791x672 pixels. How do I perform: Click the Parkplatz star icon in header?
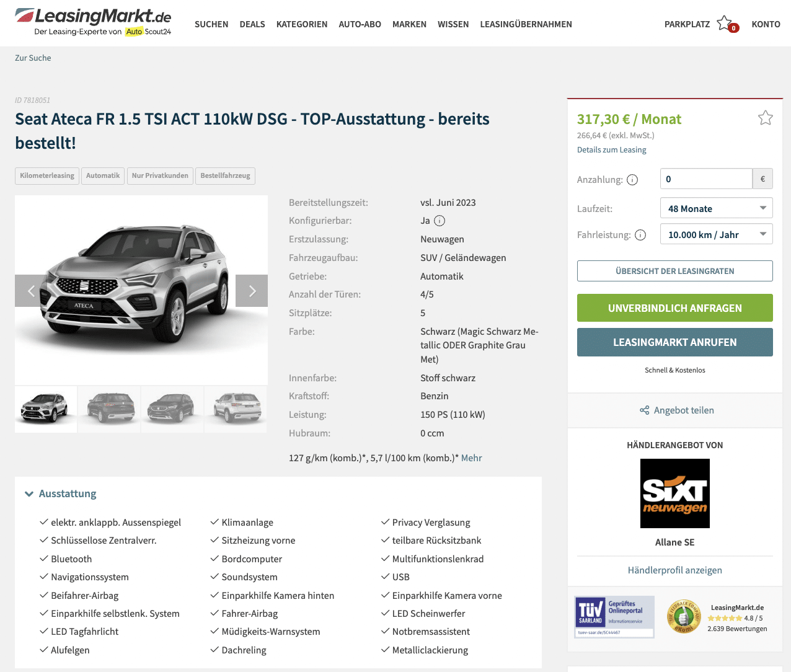pyautogui.click(x=725, y=24)
